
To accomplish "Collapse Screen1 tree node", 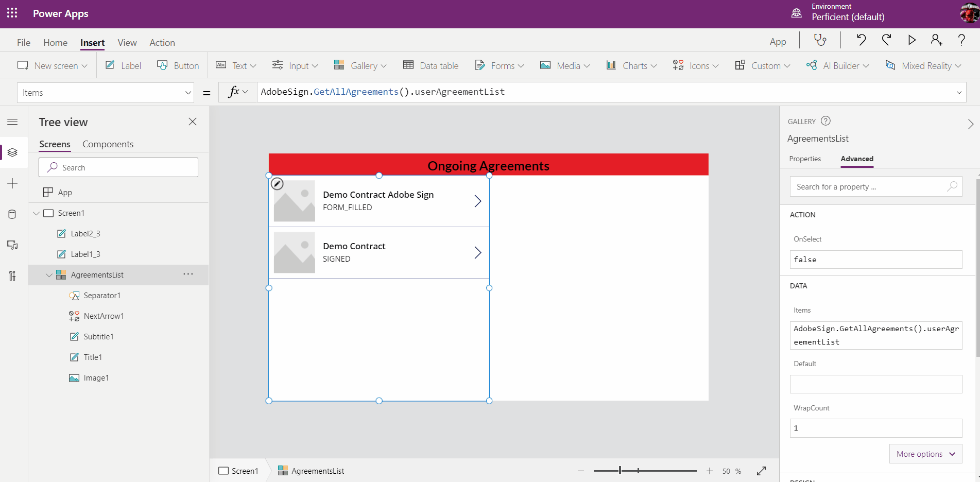I will pos(37,213).
